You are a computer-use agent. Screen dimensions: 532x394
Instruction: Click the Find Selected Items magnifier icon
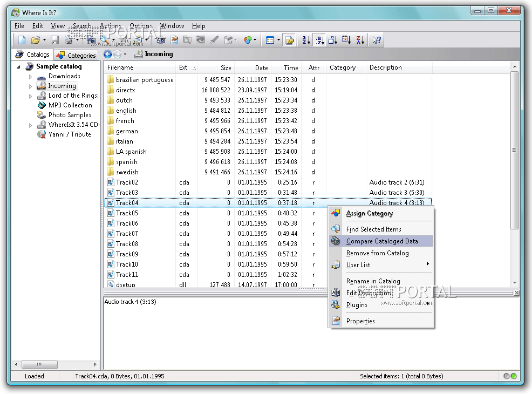coord(336,229)
